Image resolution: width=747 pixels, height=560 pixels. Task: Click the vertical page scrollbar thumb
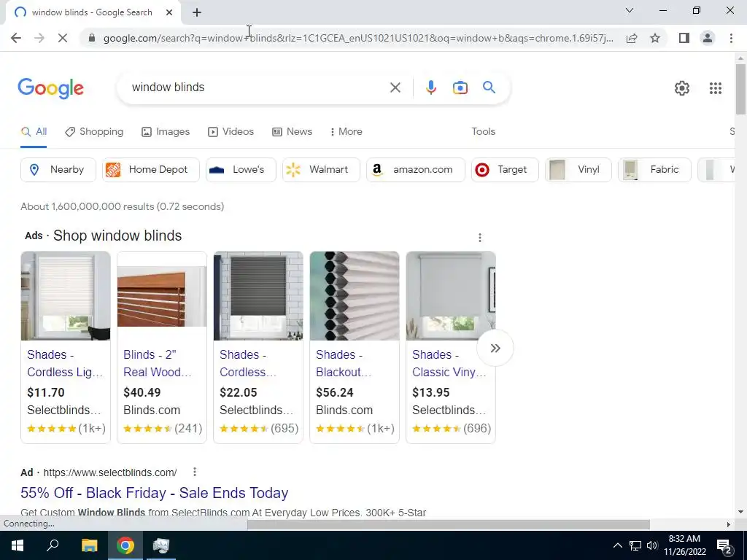tap(740, 89)
